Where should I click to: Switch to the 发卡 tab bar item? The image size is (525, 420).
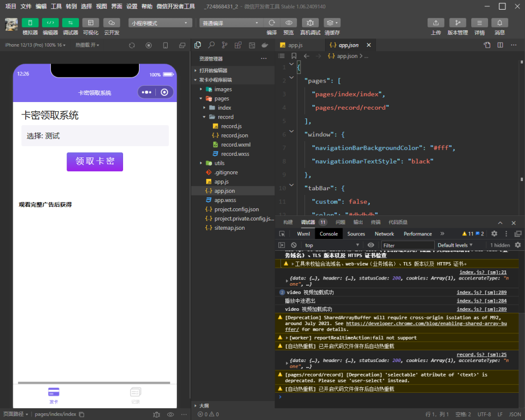[54, 395]
